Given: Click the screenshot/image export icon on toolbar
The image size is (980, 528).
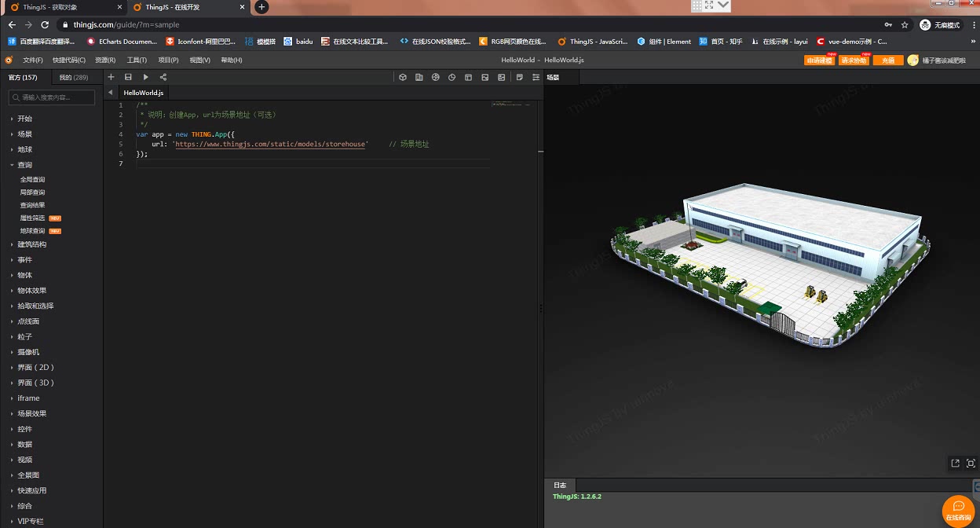Looking at the screenshot, I should (x=485, y=77).
